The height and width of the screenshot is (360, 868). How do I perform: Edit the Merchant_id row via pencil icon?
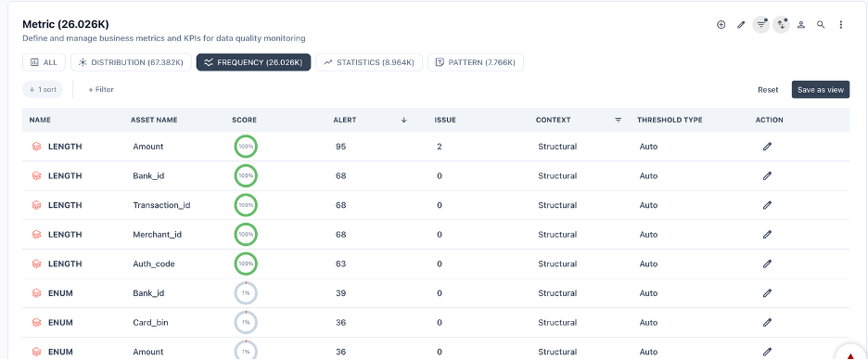[x=767, y=234]
